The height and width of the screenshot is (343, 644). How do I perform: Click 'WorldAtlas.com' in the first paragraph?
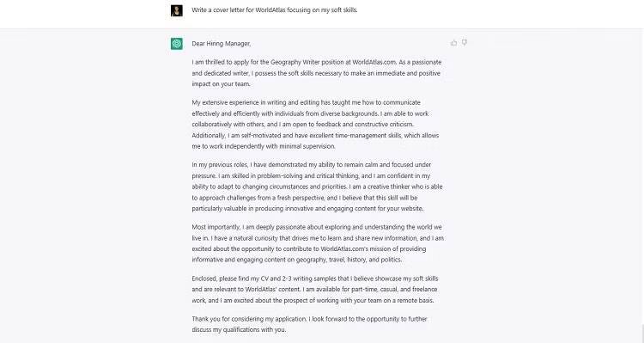pos(374,62)
